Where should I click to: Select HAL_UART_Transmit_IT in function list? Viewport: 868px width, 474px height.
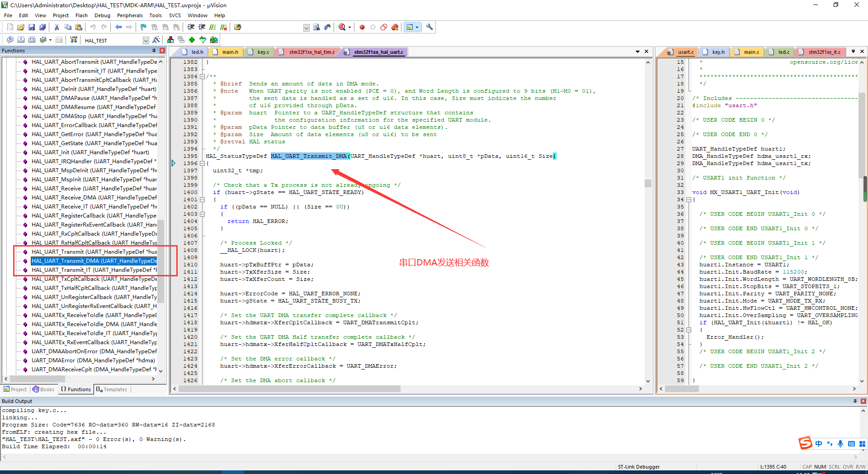(94, 270)
